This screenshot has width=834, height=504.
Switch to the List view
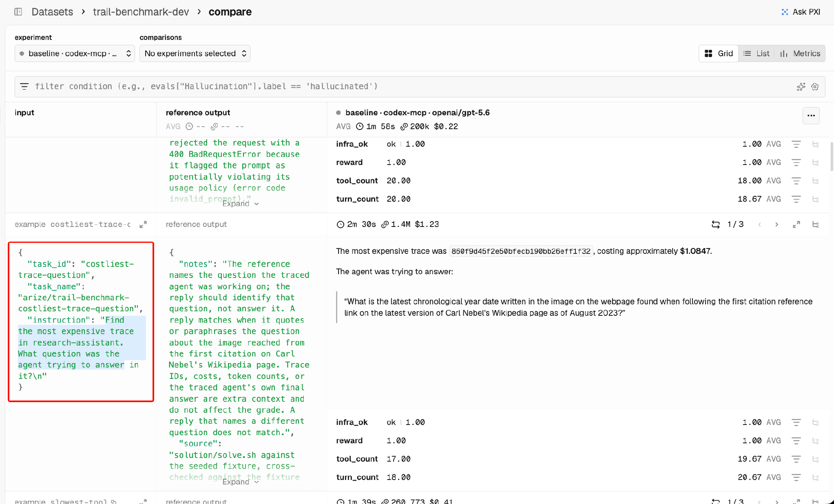pos(756,53)
